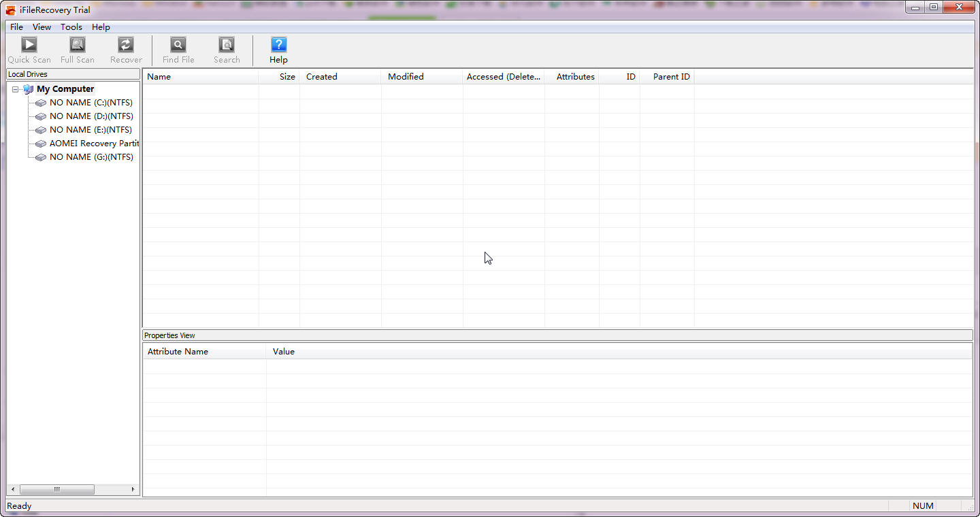
Task: Click the AOMEI Recovery Partition drive icon
Action: point(41,144)
